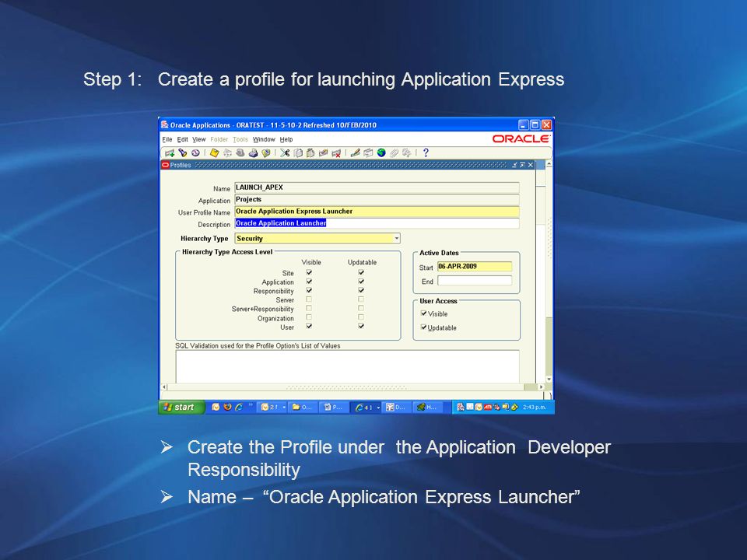Click the Edit Field pencil icon
747x560 pixels.
[x=356, y=153]
